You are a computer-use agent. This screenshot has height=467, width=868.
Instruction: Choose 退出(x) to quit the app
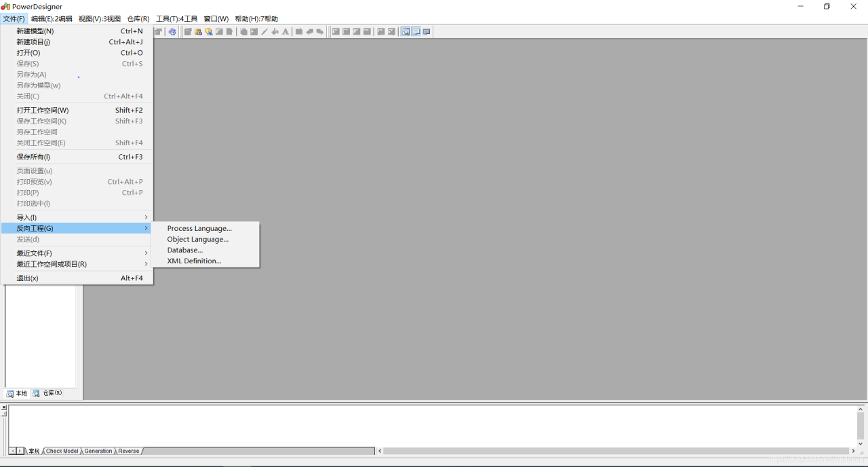(77, 278)
